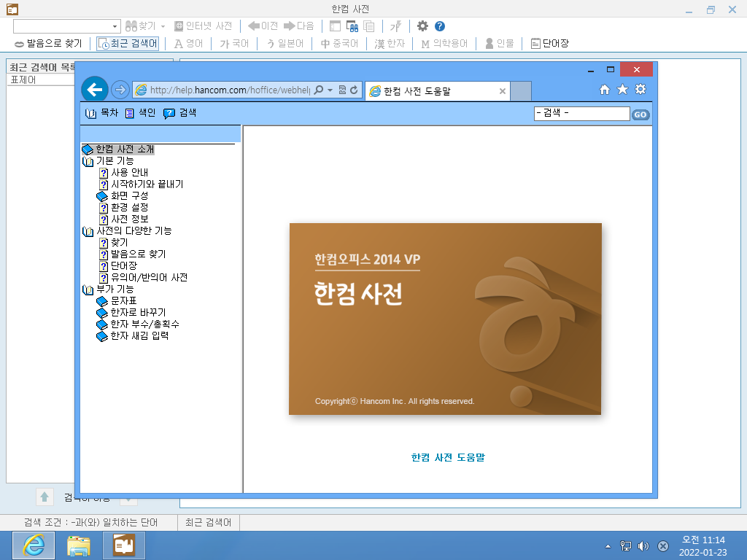
Task: Select the 인물 dictionary button
Action: pos(499,44)
